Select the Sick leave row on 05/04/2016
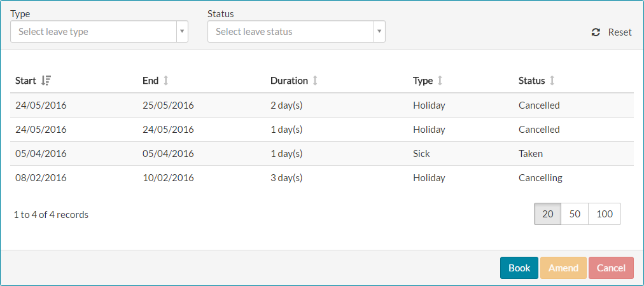 (x=321, y=154)
